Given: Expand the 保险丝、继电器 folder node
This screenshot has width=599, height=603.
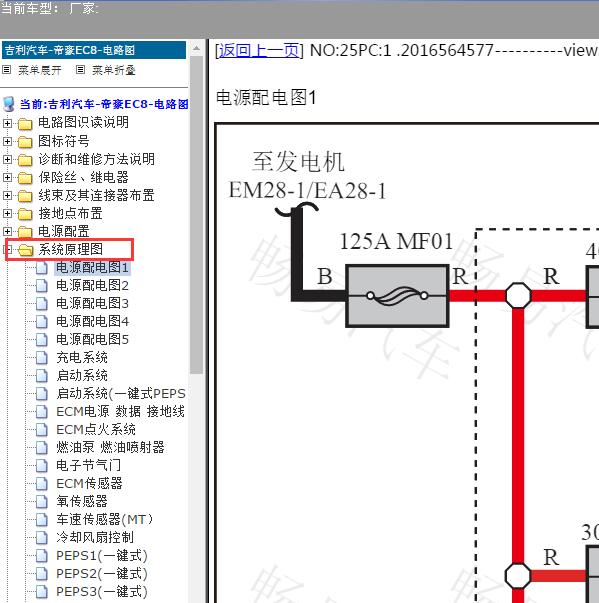Looking at the screenshot, I should pyautogui.click(x=7, y=177).
